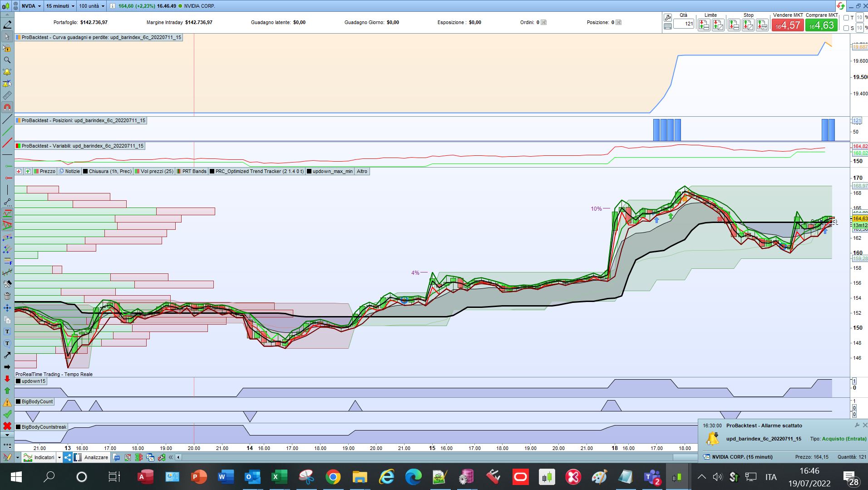Viewport: 868px width, 490px height.
Task: Select the ruler measurement tool
Action: tap(7, 95)
